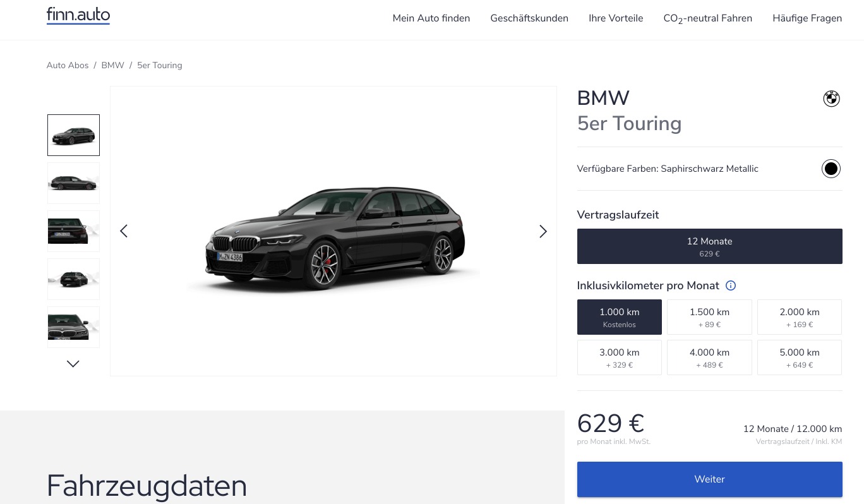The height and width of the screenshot is (504, 864).
Task: Open the Auto Abos breadcrumb link
Action: point(68,65)
